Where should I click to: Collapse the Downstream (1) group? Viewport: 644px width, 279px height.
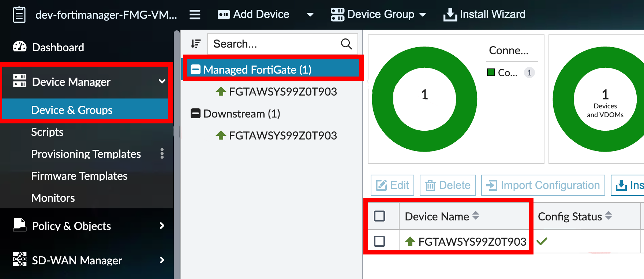196,114
